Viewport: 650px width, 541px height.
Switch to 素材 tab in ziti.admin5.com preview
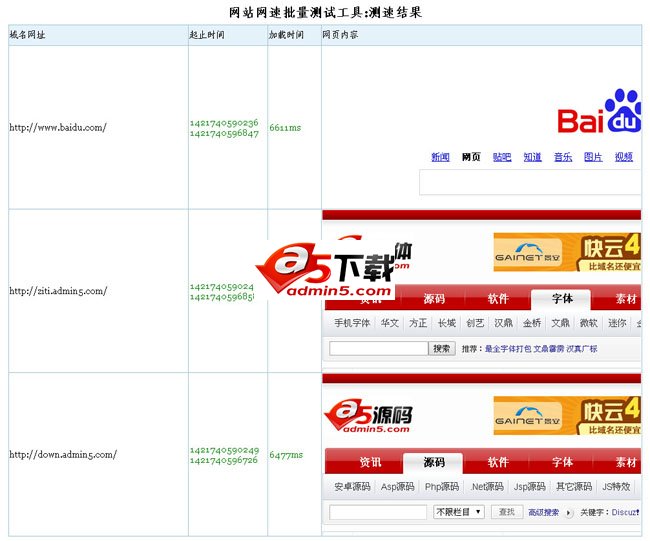click(x=625, y=298)
